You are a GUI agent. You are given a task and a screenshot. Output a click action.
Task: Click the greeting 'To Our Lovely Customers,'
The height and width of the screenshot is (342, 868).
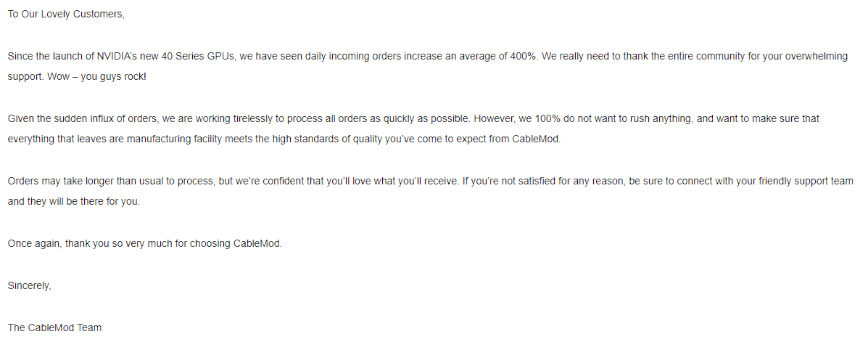[67, 15]
